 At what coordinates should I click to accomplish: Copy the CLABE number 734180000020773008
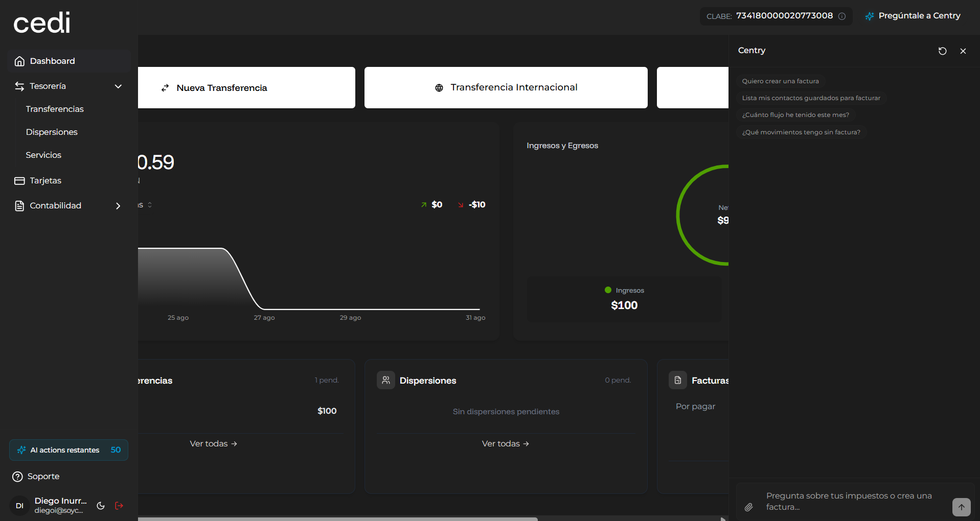(x=785, y=16)
